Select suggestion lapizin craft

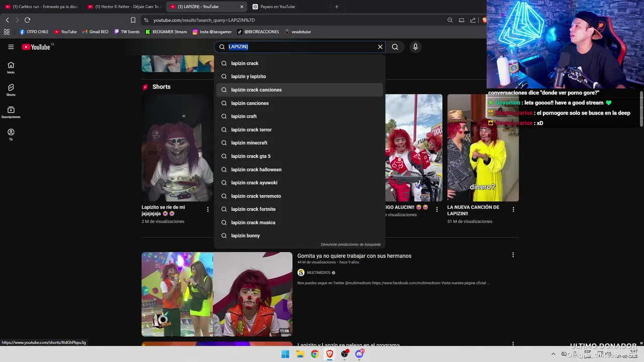pos(299,116)
